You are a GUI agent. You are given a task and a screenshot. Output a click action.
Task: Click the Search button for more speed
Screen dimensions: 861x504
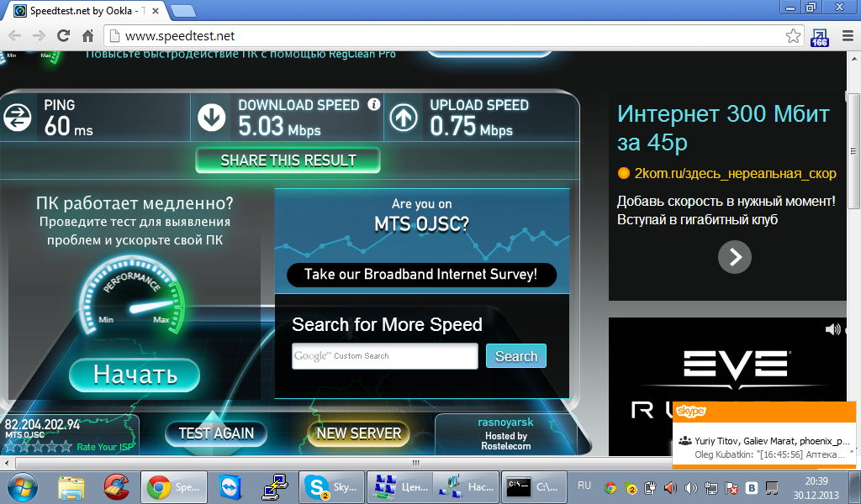coord(516,356)
